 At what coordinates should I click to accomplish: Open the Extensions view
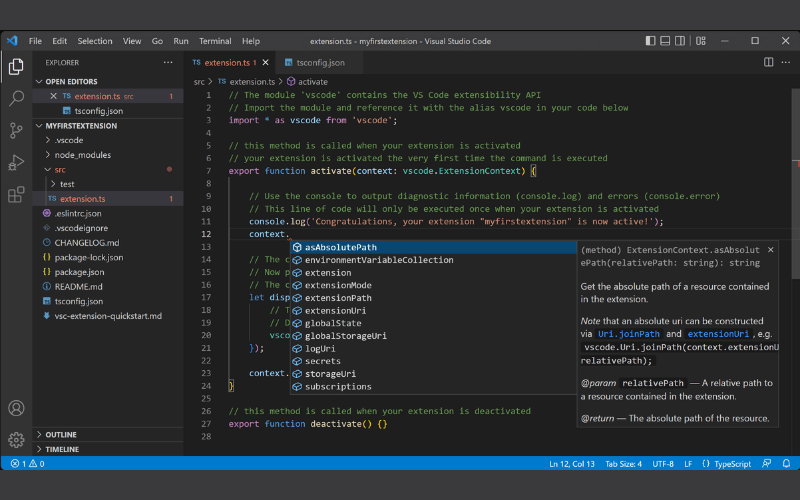[16, 194]
